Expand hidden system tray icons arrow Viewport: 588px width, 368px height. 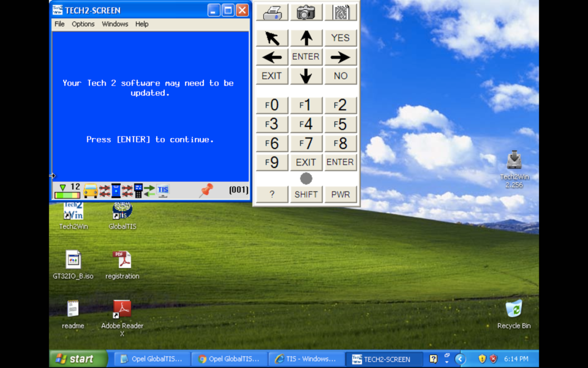coord(460,359)
